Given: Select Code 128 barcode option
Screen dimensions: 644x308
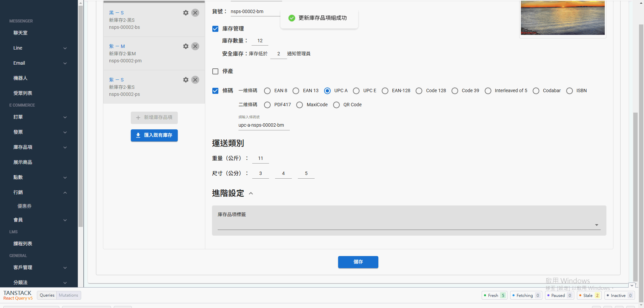Looking at the screenshot, I should click(419, 91).
